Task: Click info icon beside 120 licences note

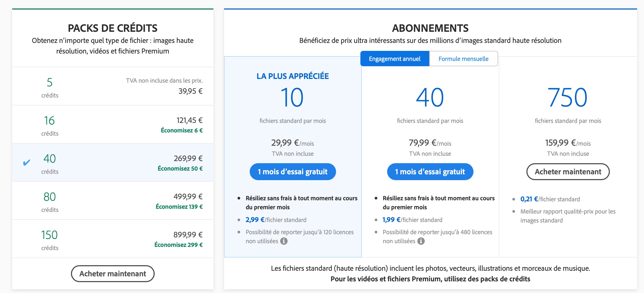Action: coord(284,241)
